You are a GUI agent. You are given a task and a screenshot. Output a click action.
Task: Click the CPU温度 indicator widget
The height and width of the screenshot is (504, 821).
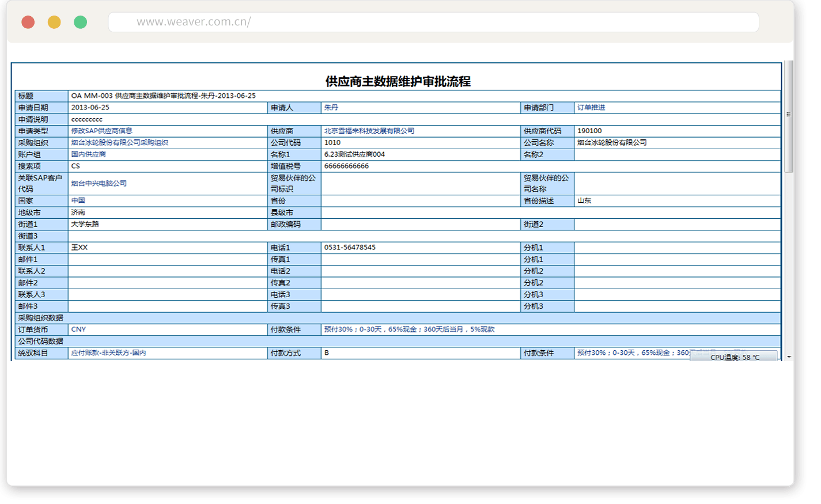pyautogui.click(x=734, y=357)
